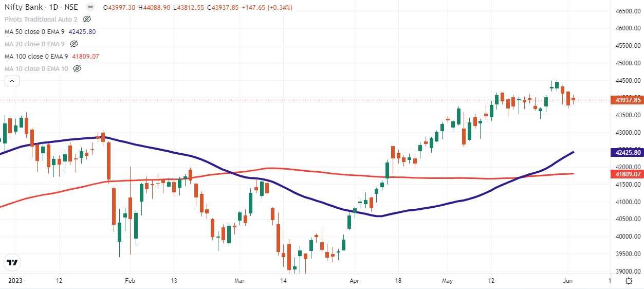Click the Feb date on time axis

[130, 281]
